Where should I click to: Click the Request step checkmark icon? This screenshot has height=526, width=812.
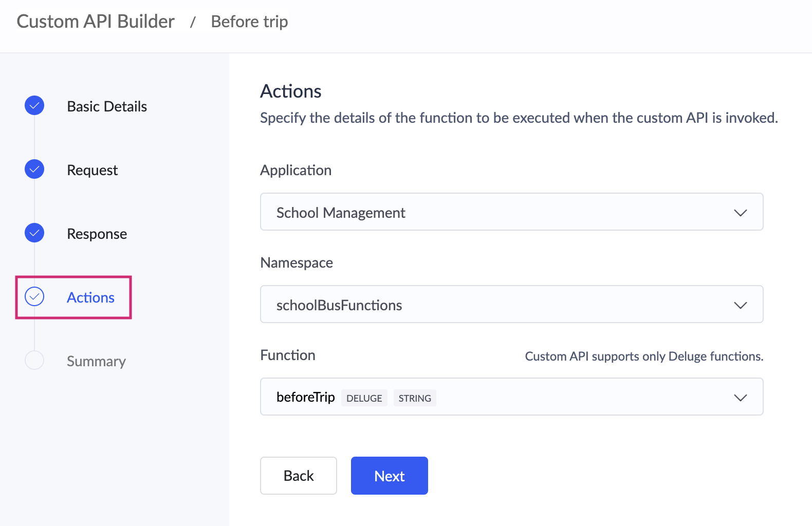pyautogui.click(x=34, y=169)
